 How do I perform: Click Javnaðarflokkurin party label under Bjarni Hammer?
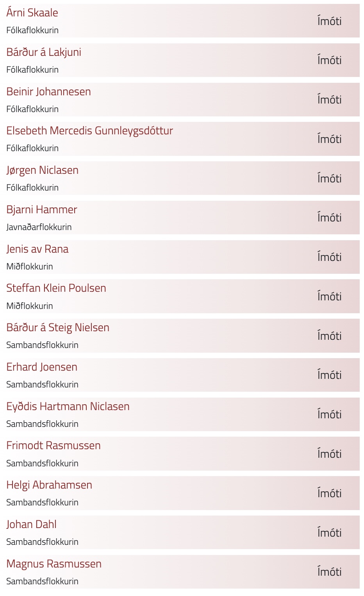39,227
